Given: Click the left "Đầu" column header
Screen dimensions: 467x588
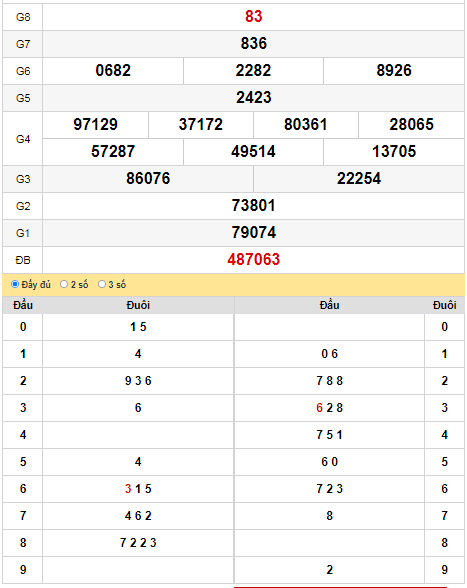Looking at the screenshot, I should (x=23, y=305).
